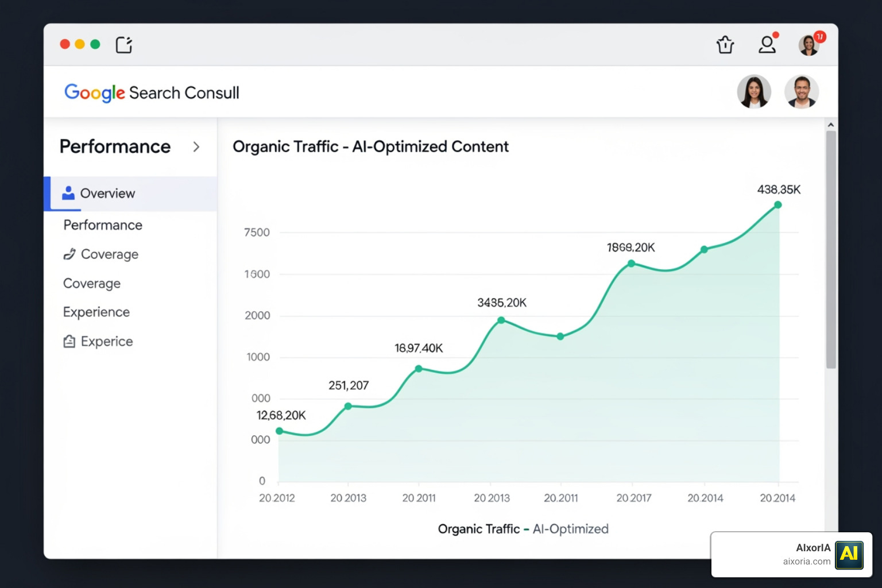Click the chart point labeled 1868,20K
This screenshot has height=588, width=882.
[x=631, y=264]
